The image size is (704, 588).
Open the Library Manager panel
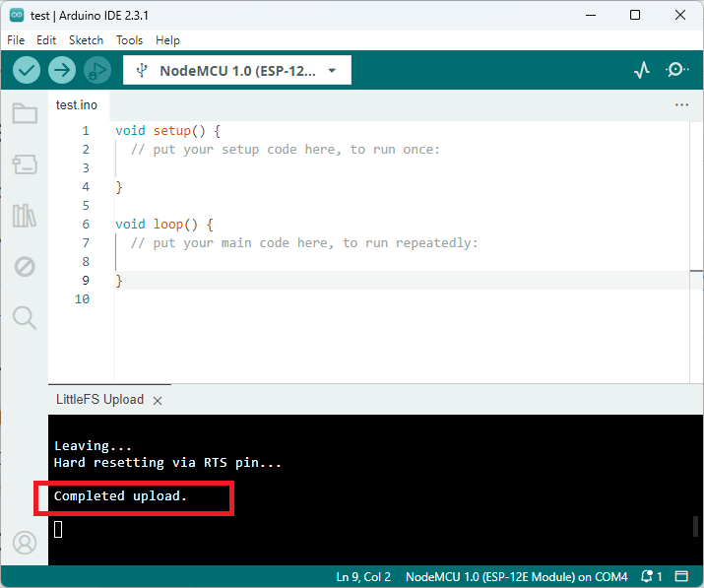25,216
